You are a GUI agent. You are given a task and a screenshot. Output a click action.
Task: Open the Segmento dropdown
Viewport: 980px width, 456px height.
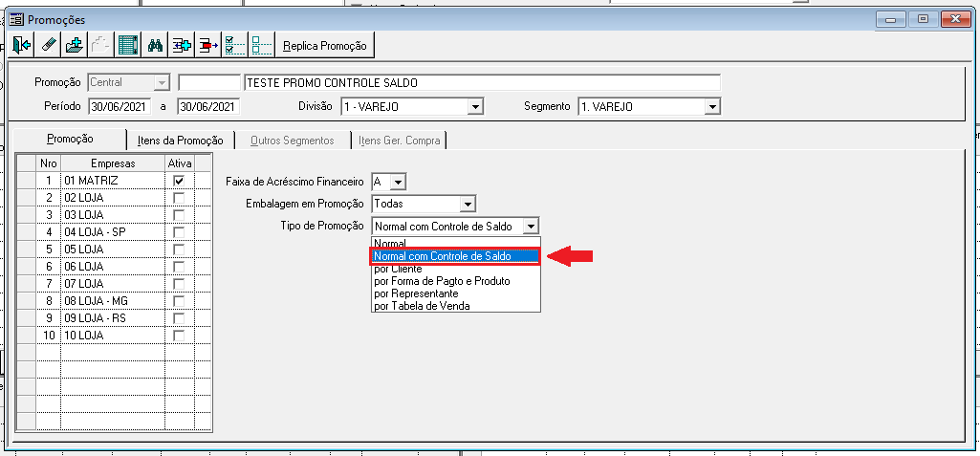pyautogui.click(x=712, y=107)
